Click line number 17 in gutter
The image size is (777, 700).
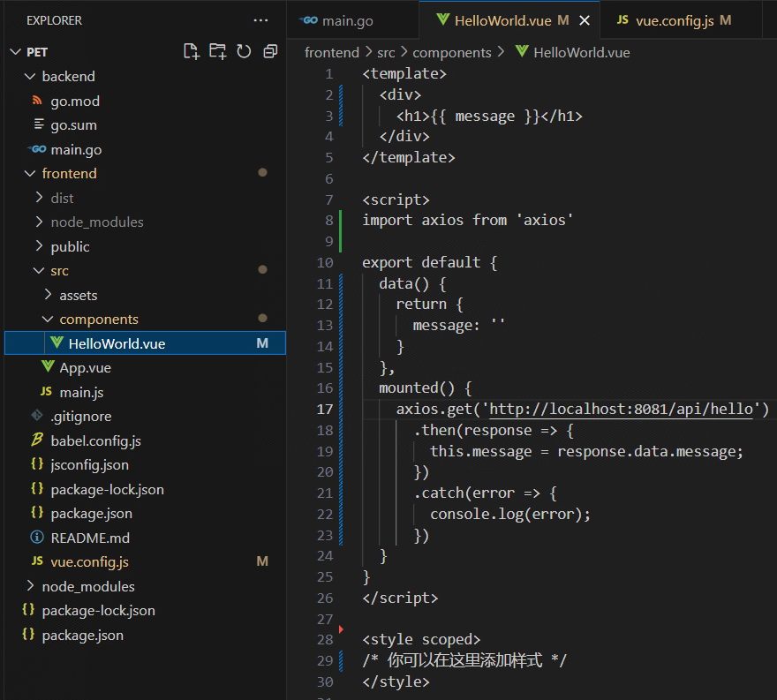click(x=325, y=410)
